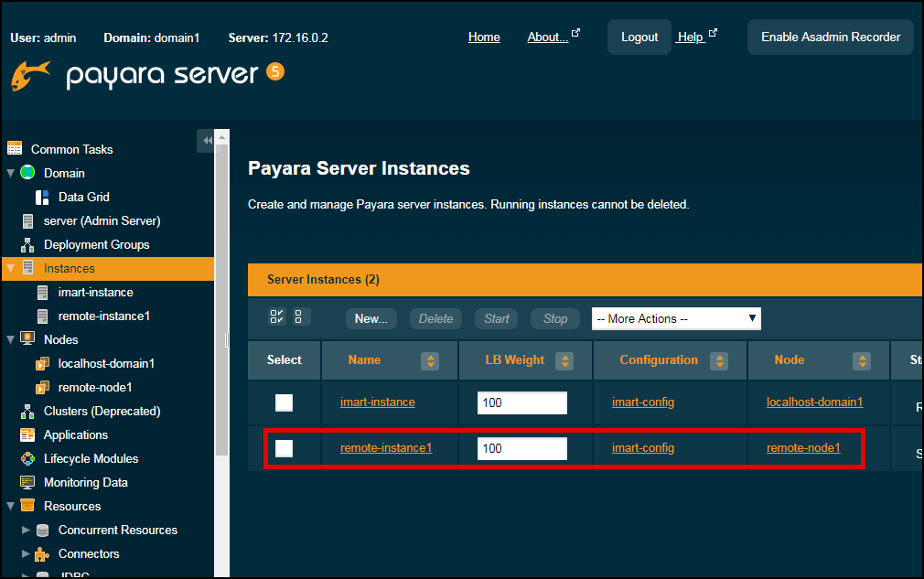Click the deselect-all icon in table toolbar

(x=301, y=317)
